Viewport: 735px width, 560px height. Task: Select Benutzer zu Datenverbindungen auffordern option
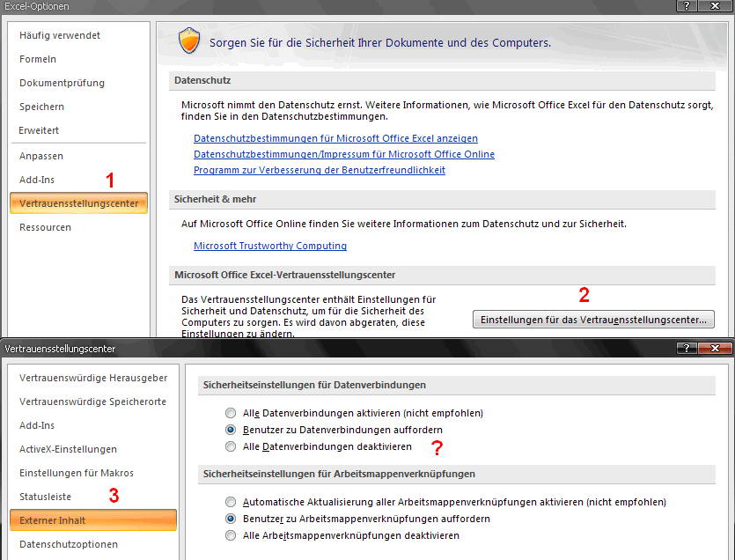(x=230, y=430)
